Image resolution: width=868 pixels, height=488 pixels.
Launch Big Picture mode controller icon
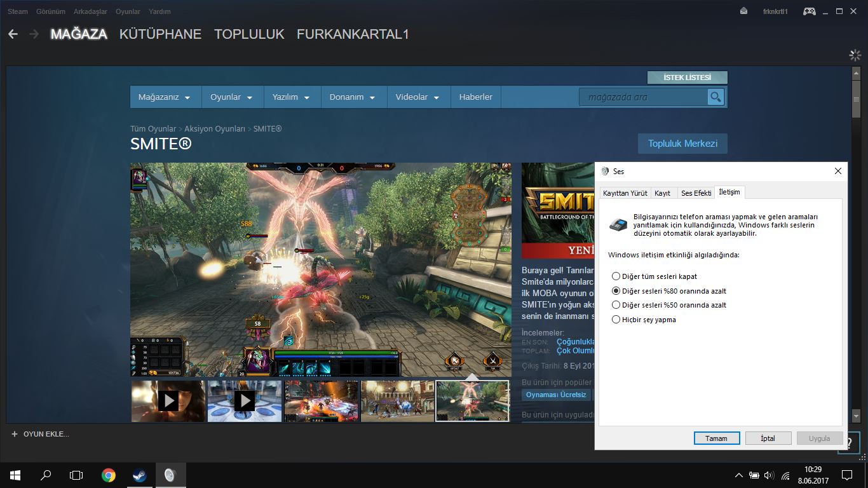point(809,11)
